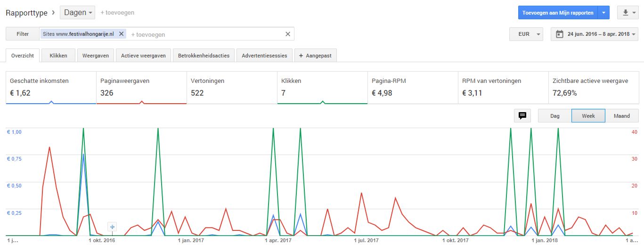Screen dimensions: 644x245
Task: Click the '1 jan. 2018' axis label
Action: click(545, 240)
